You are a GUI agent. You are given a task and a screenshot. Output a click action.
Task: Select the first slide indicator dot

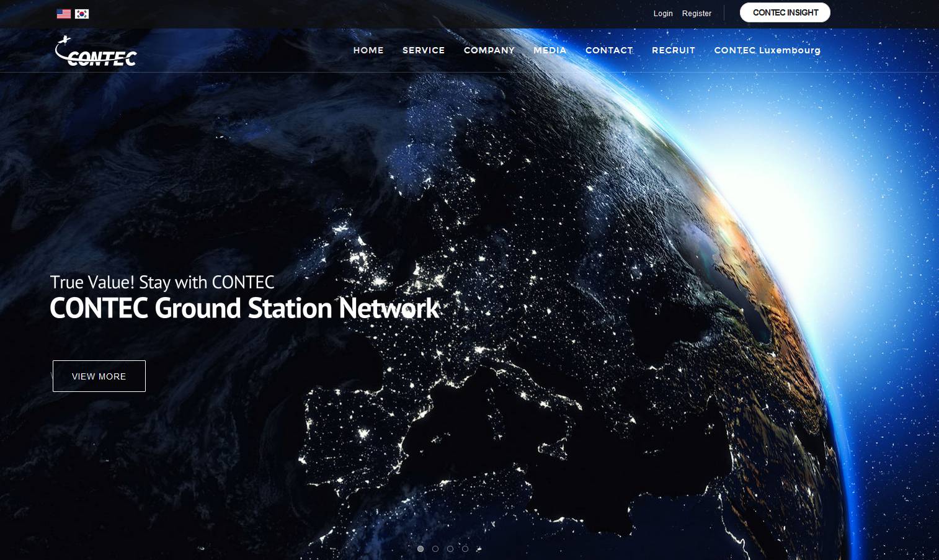(x=421, y=549)
